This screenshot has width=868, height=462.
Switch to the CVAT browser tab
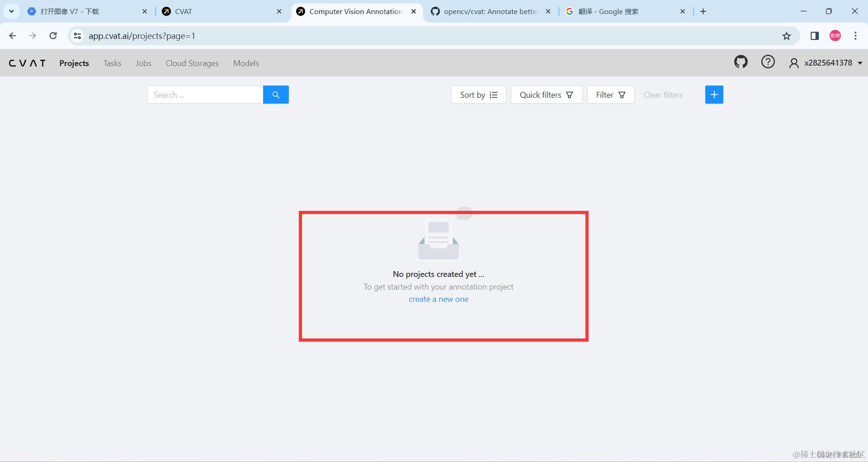point(222,11)
